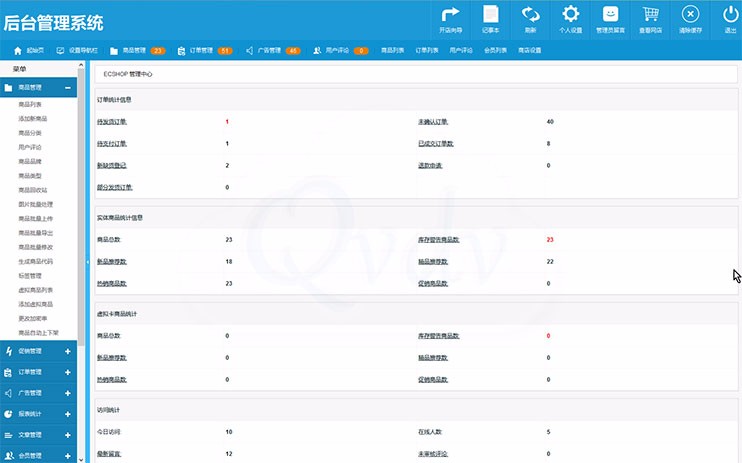Open 添加新商品 in the sidebar

pyautogui.click(x=33, y=118)
